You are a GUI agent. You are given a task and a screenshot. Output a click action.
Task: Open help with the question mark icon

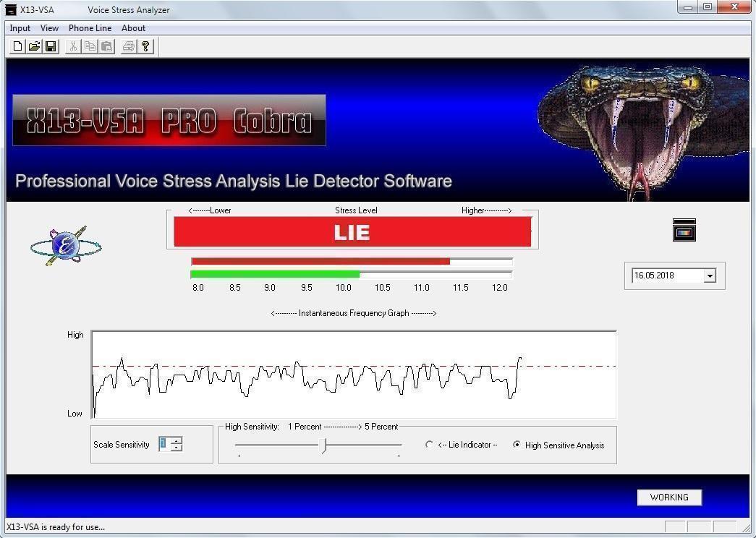[x=145, y=46]
